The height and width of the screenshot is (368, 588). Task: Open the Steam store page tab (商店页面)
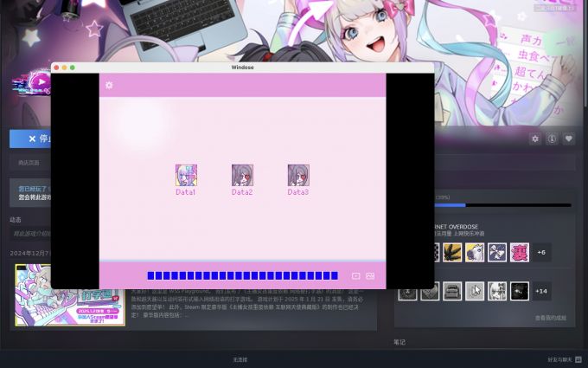pos(29,163)
